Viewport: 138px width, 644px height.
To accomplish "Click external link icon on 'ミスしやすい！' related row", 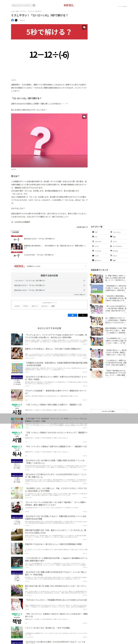I will pyautogui.click(x=84, y=280).
